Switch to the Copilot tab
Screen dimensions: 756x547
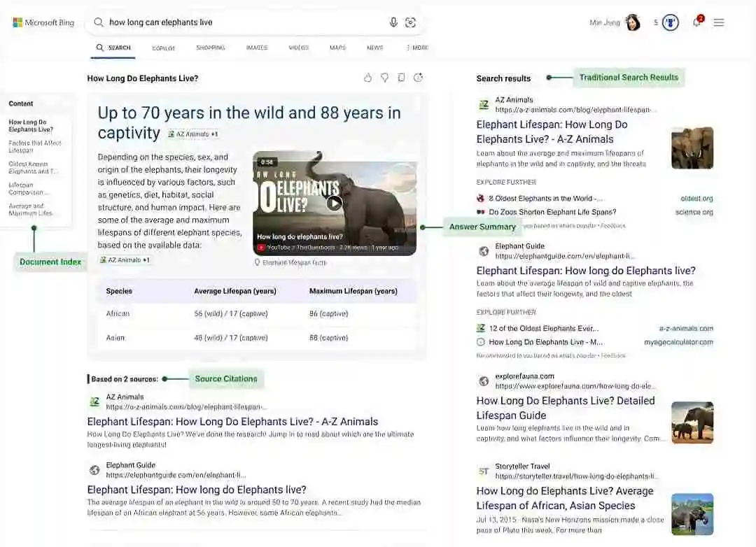coord(163,48)
